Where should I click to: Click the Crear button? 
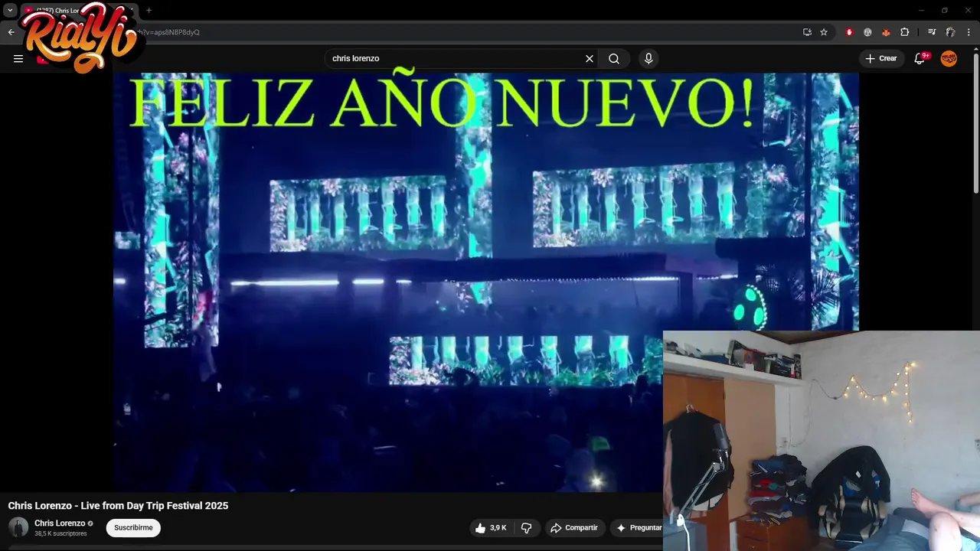click(881, 58)
